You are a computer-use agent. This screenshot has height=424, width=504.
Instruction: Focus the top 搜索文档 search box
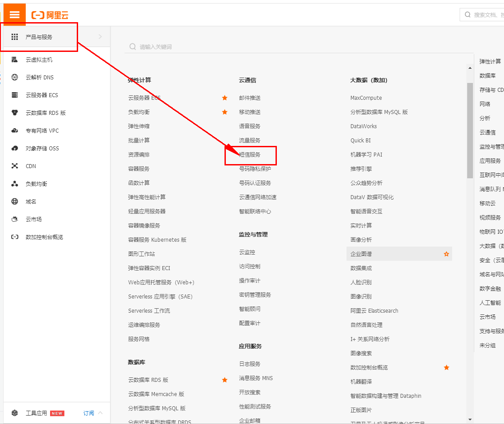(482, 15)
